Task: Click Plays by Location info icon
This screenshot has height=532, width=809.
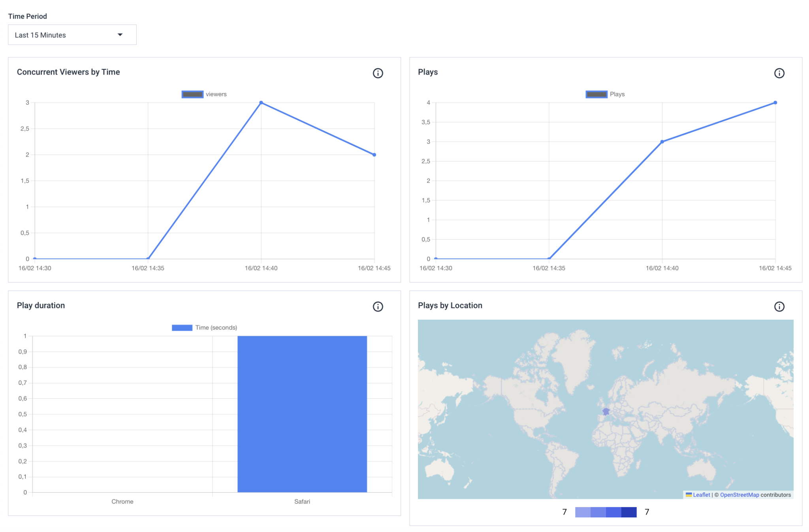Action: (779, 307)
